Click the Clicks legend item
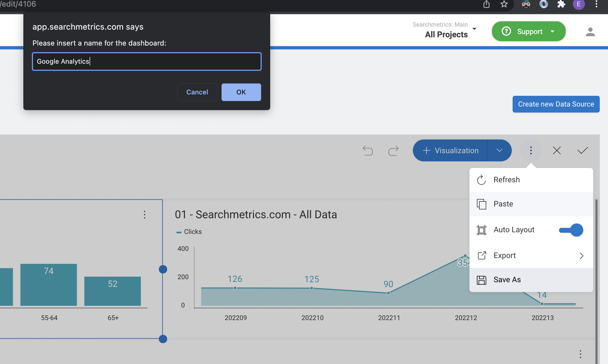 [189, 232]
